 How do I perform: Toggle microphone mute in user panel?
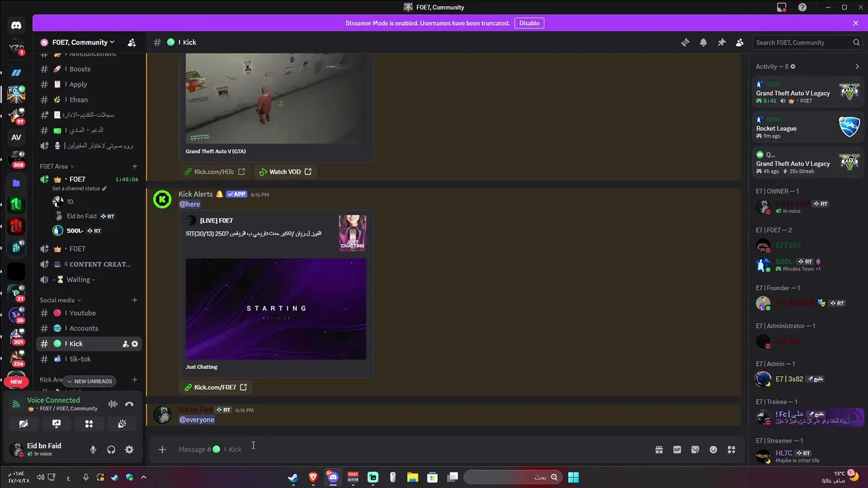(x=93, y=449)
